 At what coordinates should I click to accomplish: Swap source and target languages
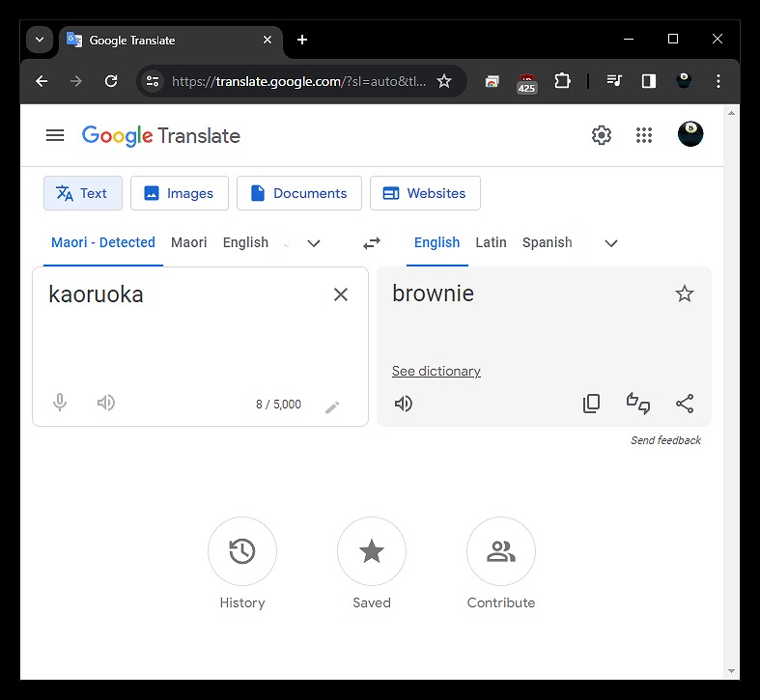pyautogui.click(x=372, y=243)
